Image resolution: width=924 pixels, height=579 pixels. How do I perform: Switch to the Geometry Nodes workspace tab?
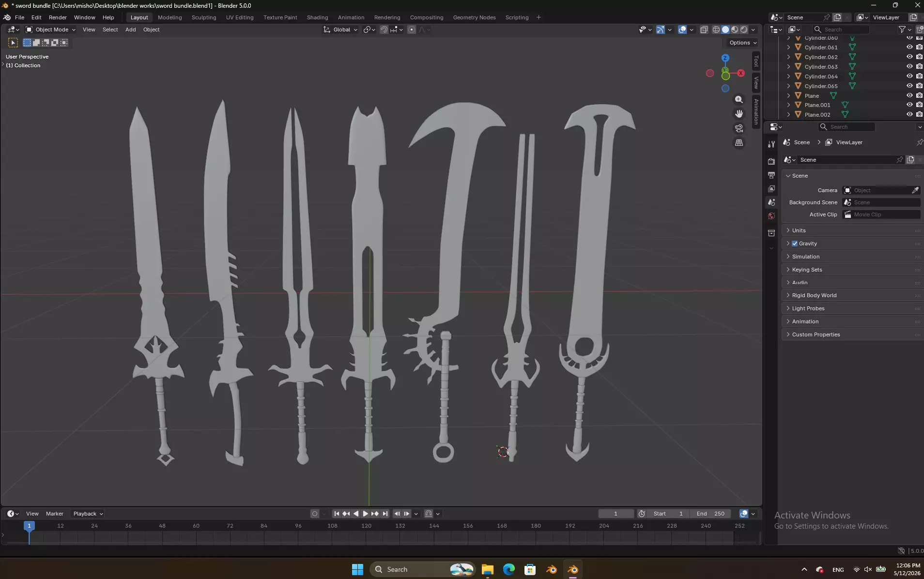point(474,17)
